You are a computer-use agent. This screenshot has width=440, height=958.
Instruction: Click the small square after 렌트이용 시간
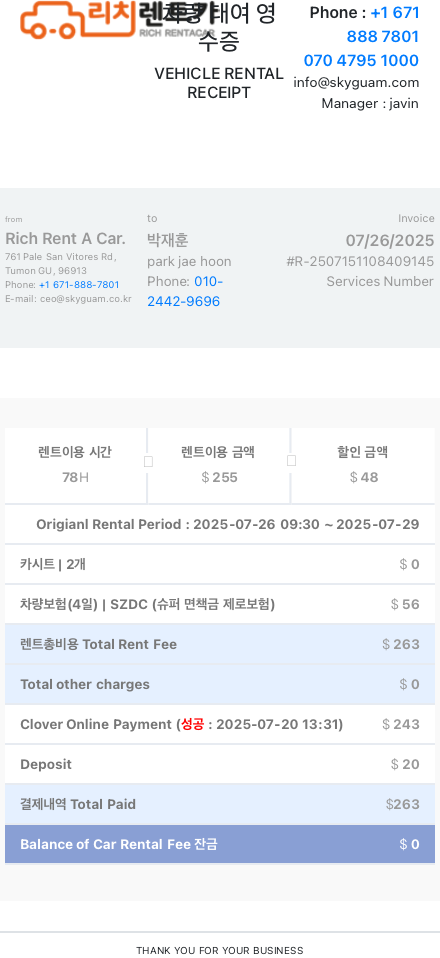coord(148,462)
